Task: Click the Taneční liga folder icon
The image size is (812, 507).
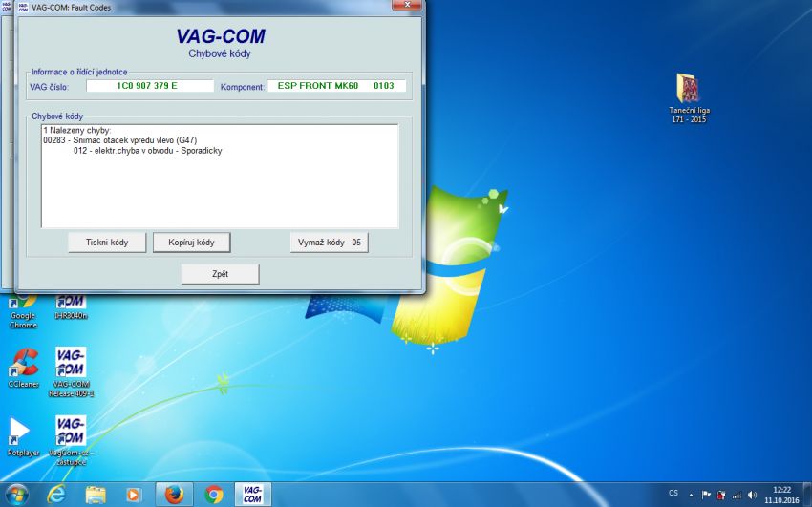Action: point(689,89)
